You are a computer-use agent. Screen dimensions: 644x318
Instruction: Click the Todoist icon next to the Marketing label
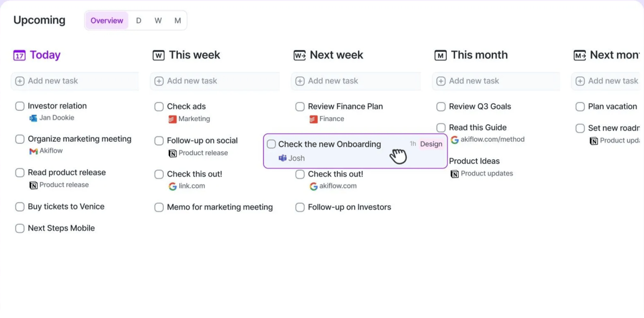172,119
